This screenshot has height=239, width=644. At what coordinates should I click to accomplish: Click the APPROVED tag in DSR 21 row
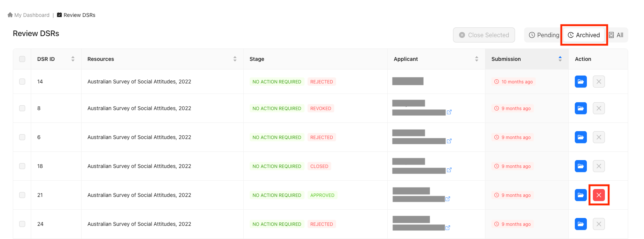coord(322,195)
